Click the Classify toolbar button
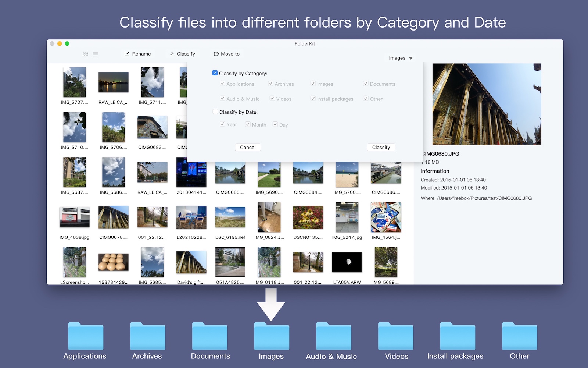 [x=183, y=54]
